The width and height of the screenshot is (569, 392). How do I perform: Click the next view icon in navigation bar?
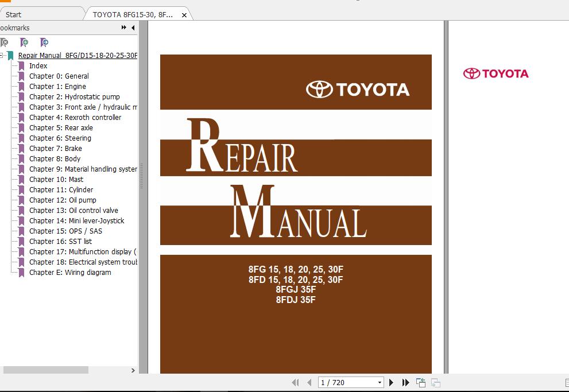click(x=435, y=382)
